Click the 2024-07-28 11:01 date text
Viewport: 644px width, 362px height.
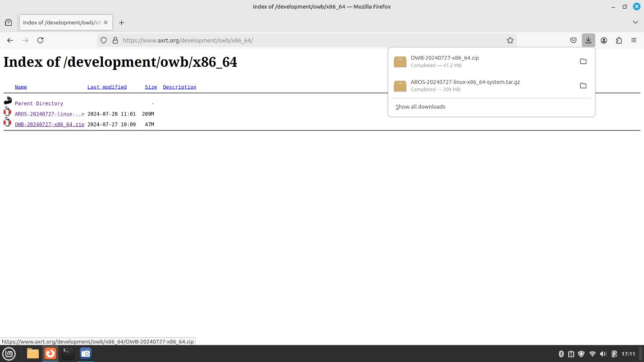point(111,114)
